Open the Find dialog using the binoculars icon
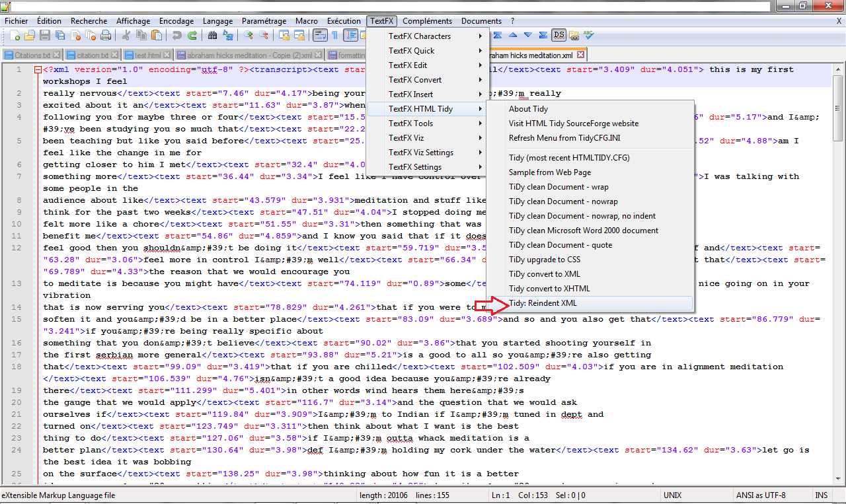The width and height of the screenshot is (846, 504). click(x=213, y=35)
